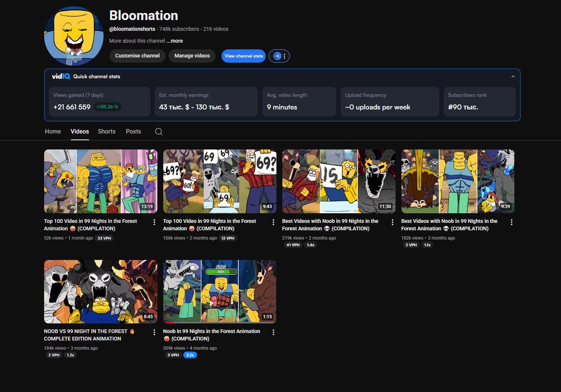Image resolution: width=561 pixels, height=392 pixels.
Task: Open the Shorts tab
Action: (x=107, y=132)
